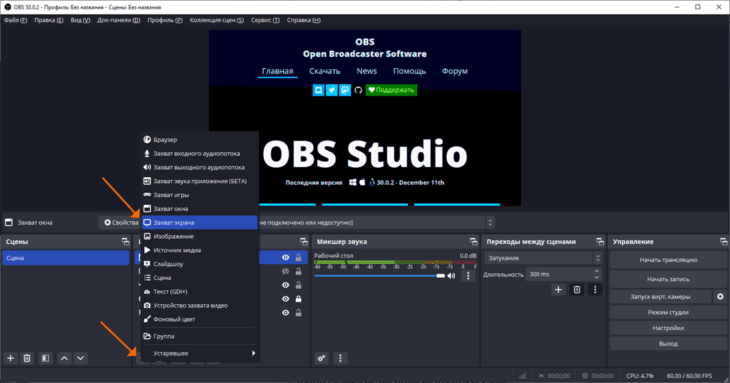
Task: Show the hidden source via crossed-out eye icon
Action: (x=285, y=271)
